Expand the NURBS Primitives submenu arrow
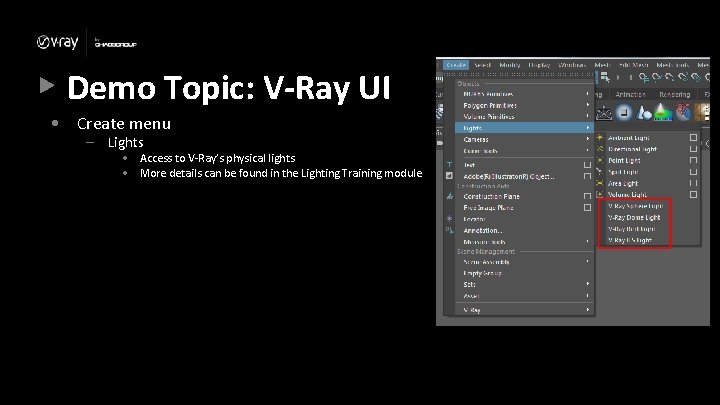This screenshot has width=720, height=405. (x=588, y=94)
